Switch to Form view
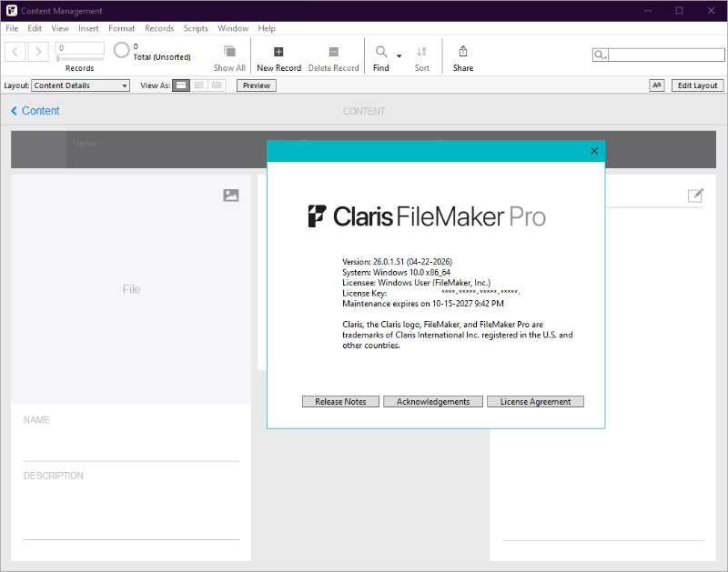 [181, 85]
